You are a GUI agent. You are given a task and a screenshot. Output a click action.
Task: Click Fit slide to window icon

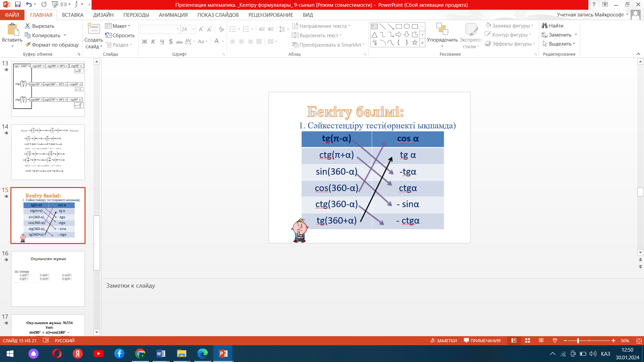coord(639,341)
